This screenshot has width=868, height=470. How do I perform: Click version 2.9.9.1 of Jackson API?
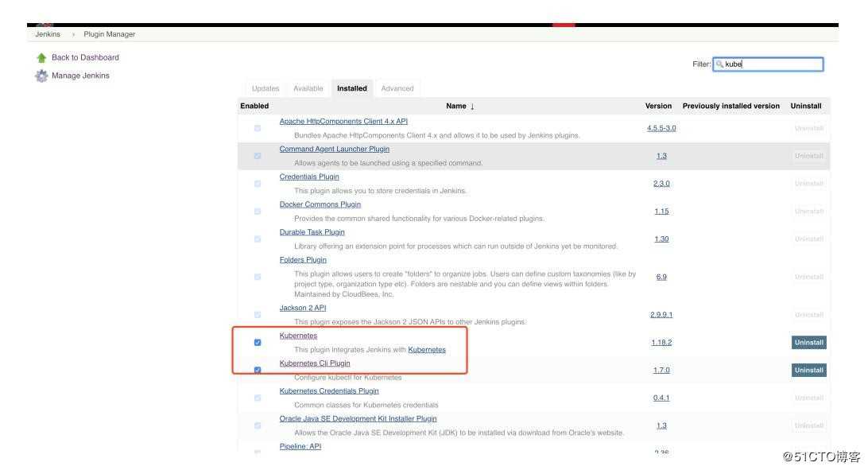(661, 315)
